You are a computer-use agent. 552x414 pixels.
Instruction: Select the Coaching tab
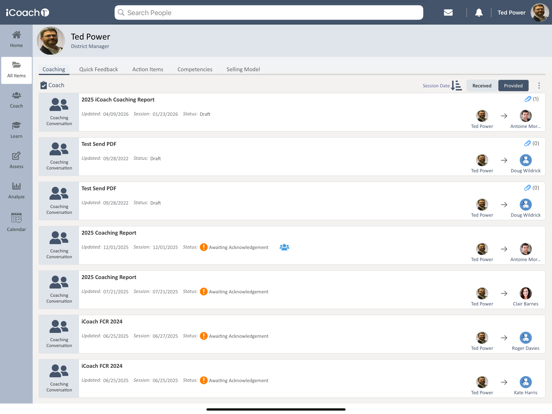54,69
